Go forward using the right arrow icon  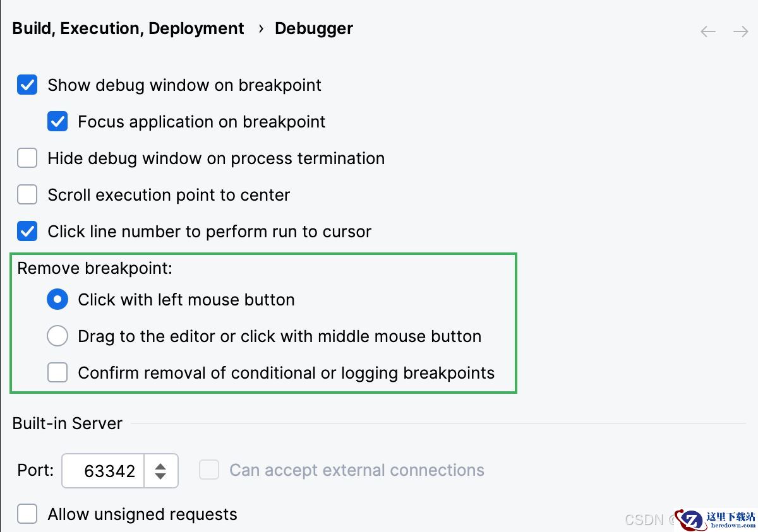pyautogui.click(x=740, y=32)
